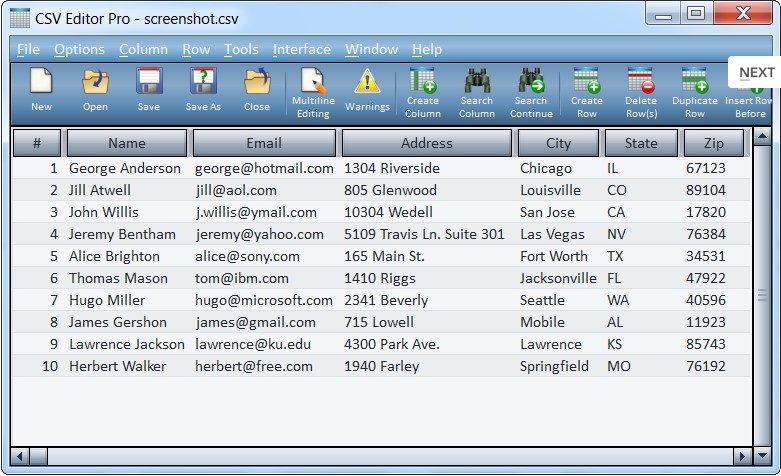Click the NEXT overlay button
The height and width of the screenshot is (476, 781).
756,73
